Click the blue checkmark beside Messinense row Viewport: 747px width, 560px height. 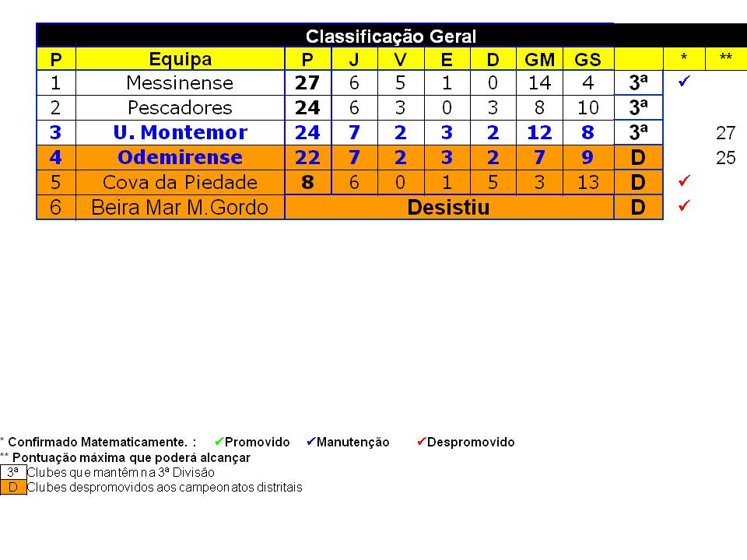pyautogui.click(x=684, y=82)
